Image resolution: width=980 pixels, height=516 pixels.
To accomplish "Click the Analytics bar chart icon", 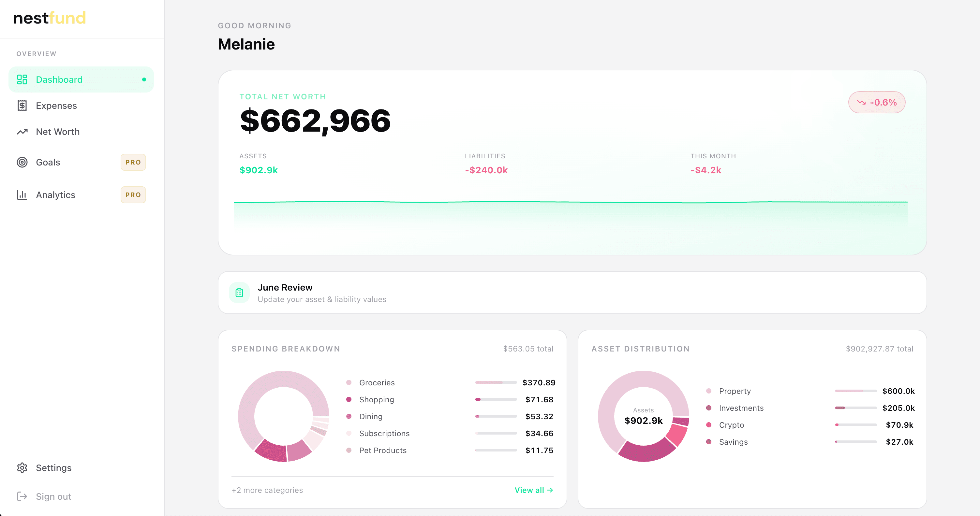I will pyautogui.click(x=22, y=195).
